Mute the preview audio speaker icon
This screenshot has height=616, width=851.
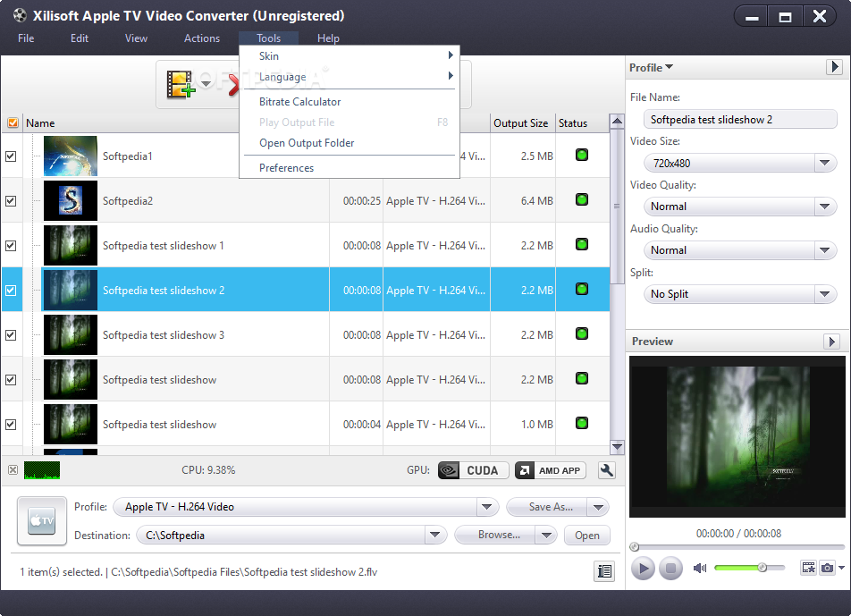click(x=700, y=568)
